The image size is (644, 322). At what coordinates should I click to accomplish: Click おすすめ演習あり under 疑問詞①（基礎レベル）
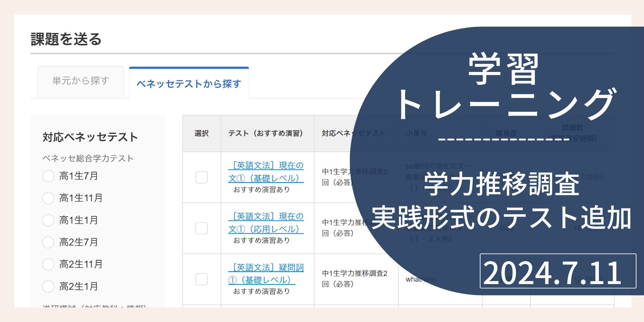[262, 292]
